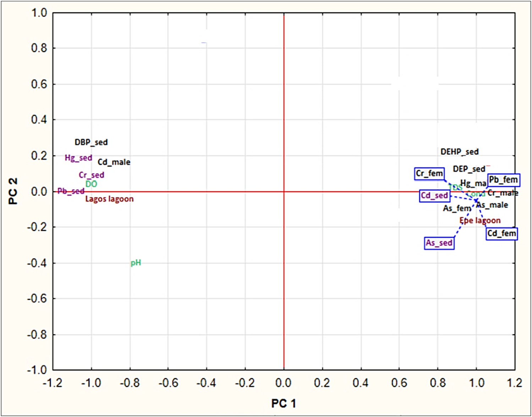Select the pH data point label
This screenshot has width=532, height=417.
tap(136, 263)
